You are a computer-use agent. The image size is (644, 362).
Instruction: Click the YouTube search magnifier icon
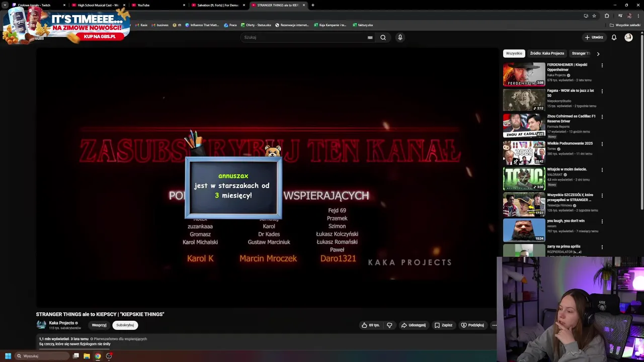(x=383, y=37)
